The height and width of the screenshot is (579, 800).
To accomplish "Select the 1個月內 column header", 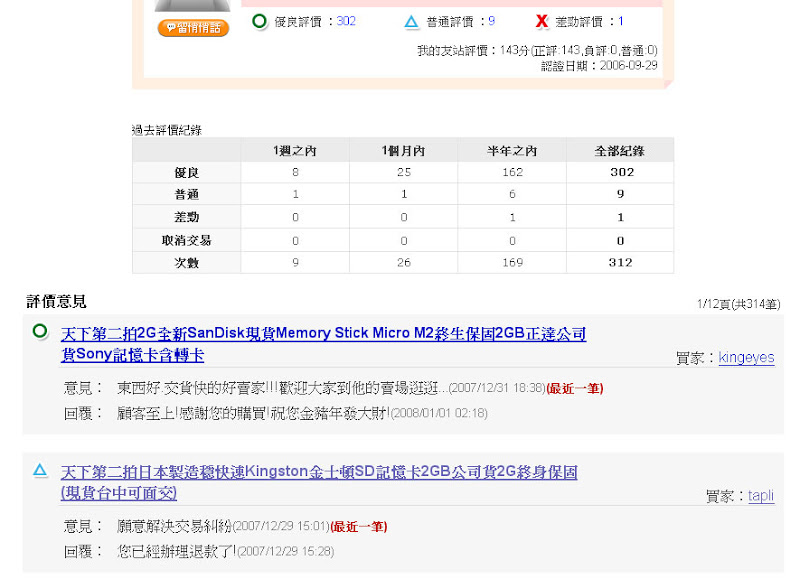I will click(403, 150).
